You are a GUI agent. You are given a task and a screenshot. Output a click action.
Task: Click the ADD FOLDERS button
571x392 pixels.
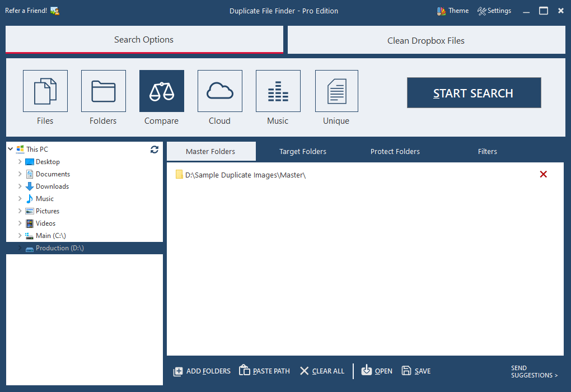(x=202, y=371)
